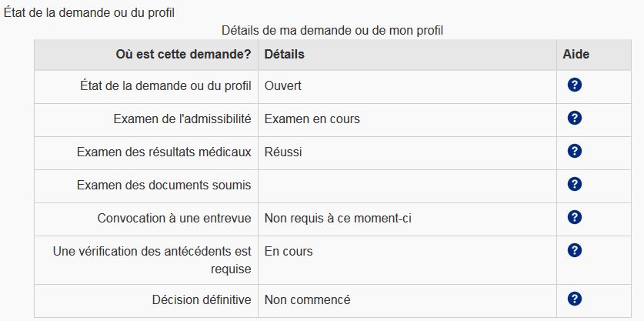Select the 'Détails' column header
The height and width of the screenshot is (321, 644).
pos(284,55)
